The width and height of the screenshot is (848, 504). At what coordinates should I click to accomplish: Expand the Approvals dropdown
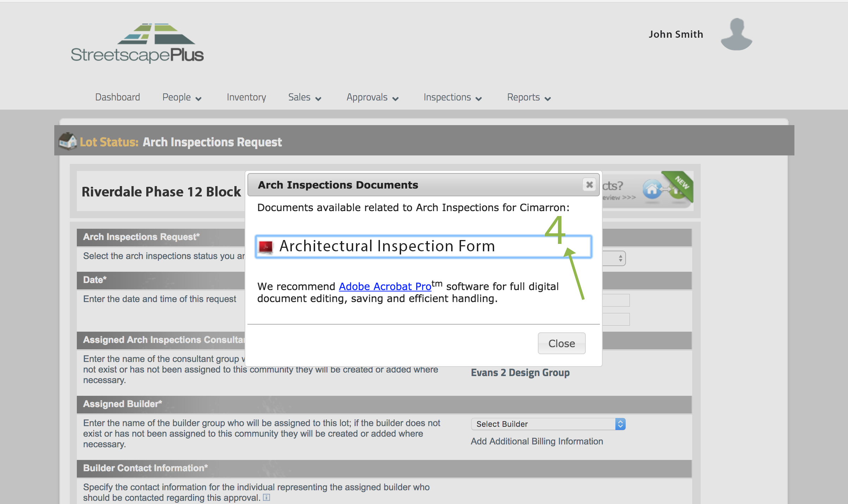click(372, 97)
